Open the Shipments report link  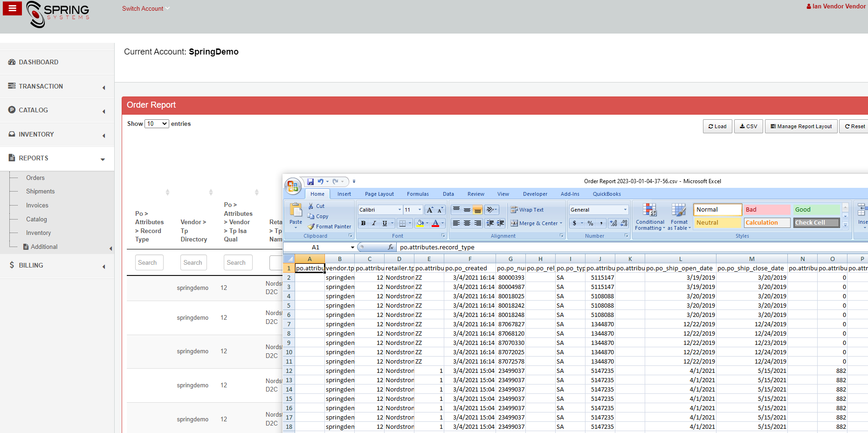point(40,191)
